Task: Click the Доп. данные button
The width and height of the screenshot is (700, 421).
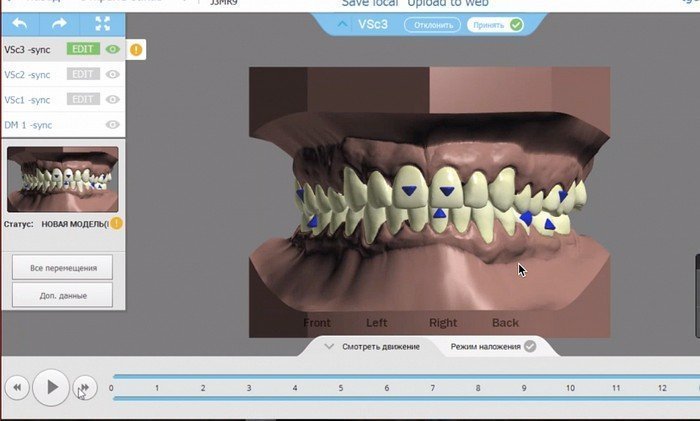Action: coord(62,295)
